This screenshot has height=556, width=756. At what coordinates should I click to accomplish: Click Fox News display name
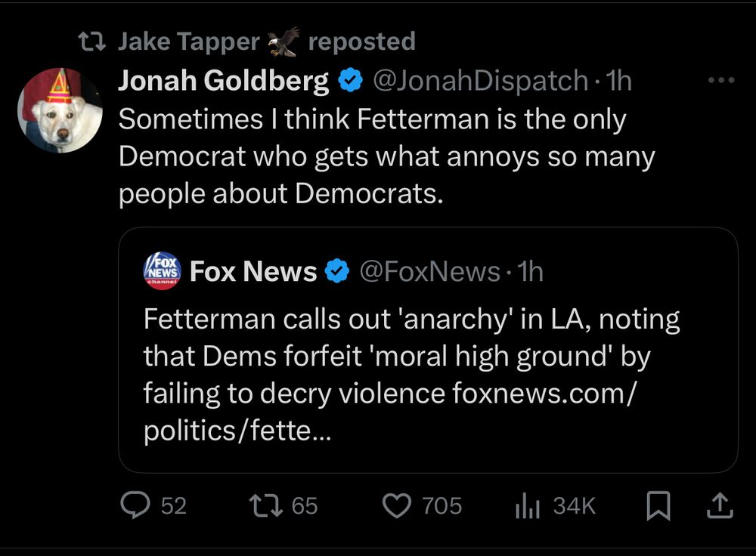(x=253, y=270)
